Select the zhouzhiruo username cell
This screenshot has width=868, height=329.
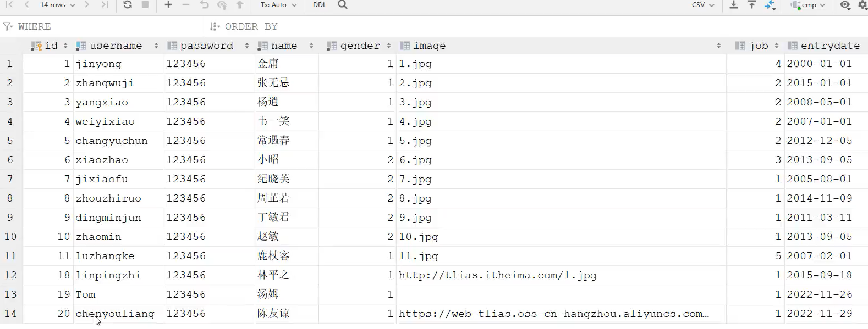[119, 198]
